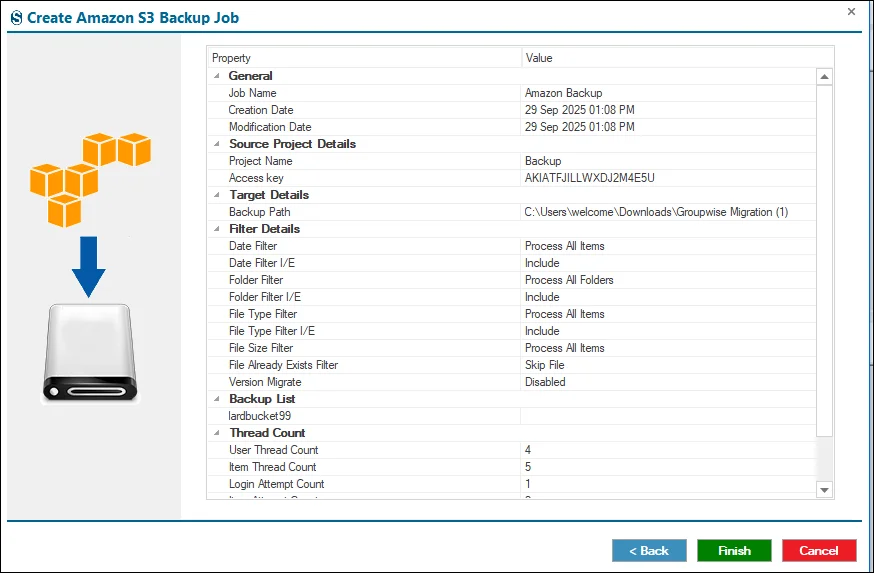Select the File Already Exists Filter row
This screenshot has height=573, width=874.
(x=511, y=365)
